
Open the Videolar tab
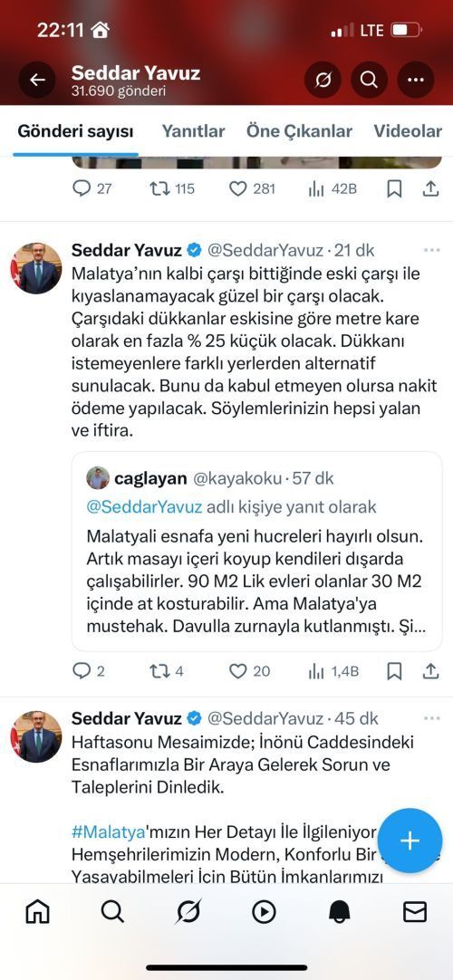pos(408,131)
